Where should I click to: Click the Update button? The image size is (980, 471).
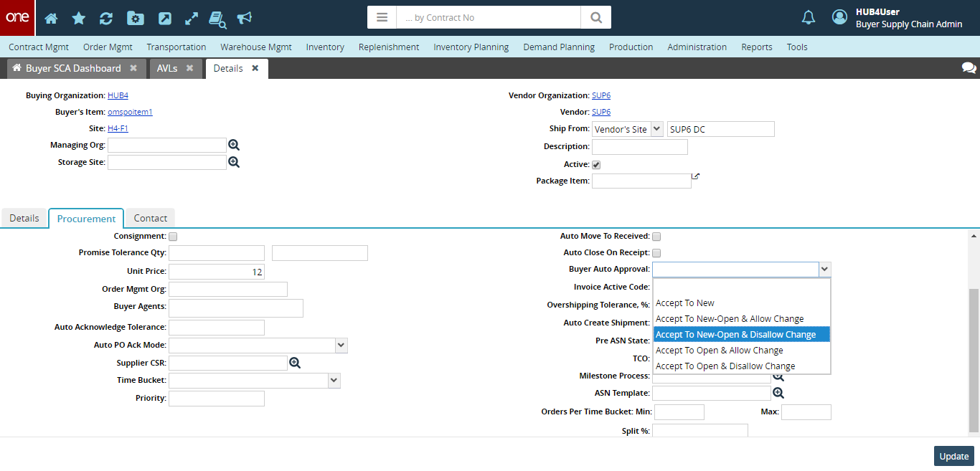point(953,456)
